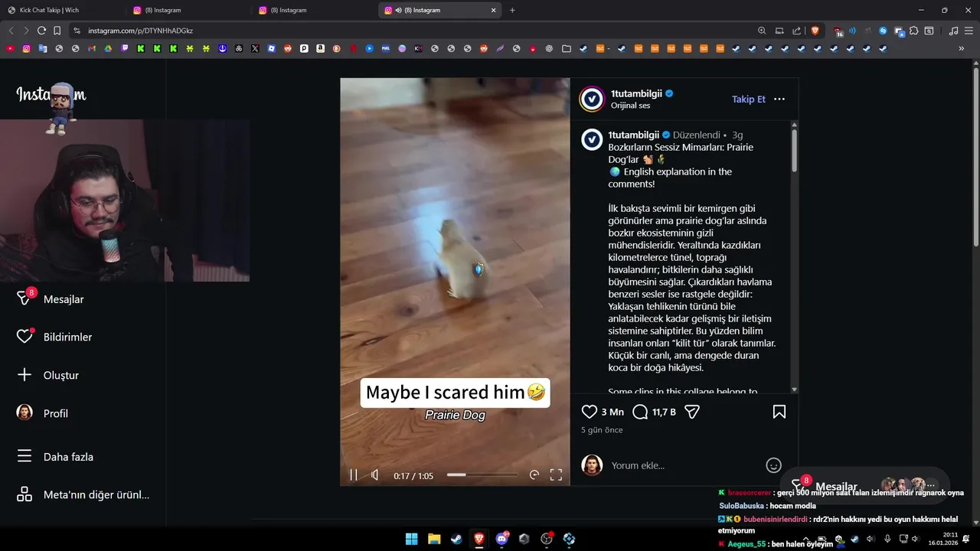Go to Profil in the sidebar

click(42, 413)
